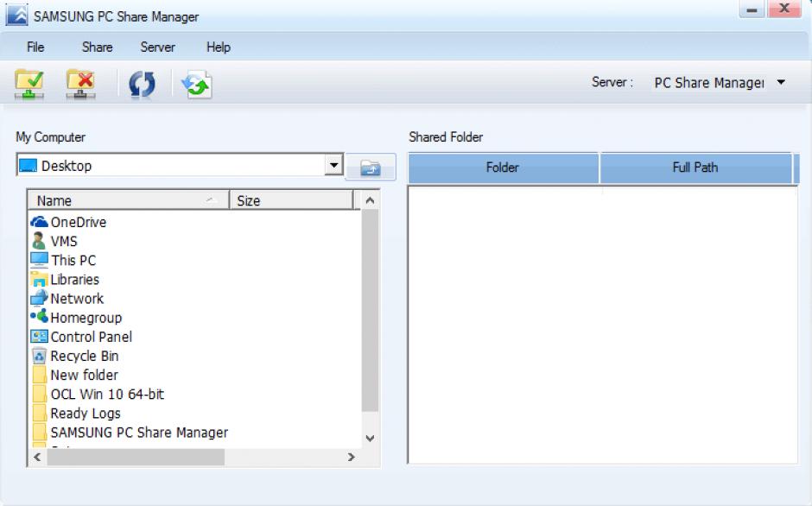This screenshot has width=812, height=506.
Task: Select the Control Panel icon
Action: 39,337
